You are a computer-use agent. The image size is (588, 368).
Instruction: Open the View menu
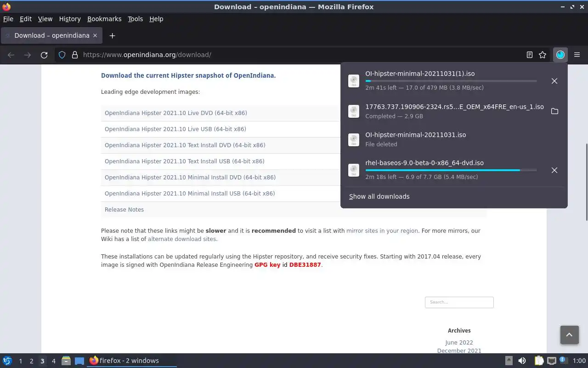click(x=45, y=19)
